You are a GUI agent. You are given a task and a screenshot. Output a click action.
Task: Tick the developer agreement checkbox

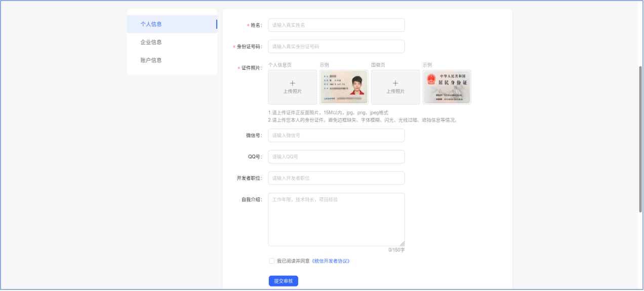pyautogui.click(x=272, y=261)
